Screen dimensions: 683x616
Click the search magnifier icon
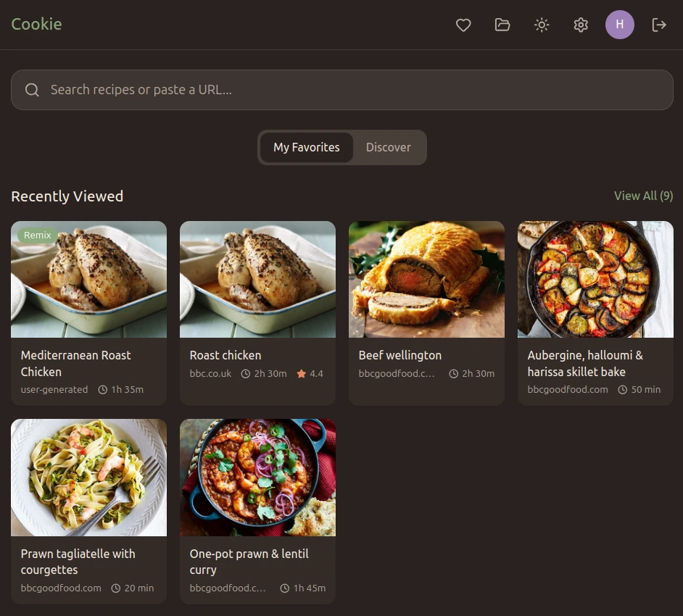point(32,89)
